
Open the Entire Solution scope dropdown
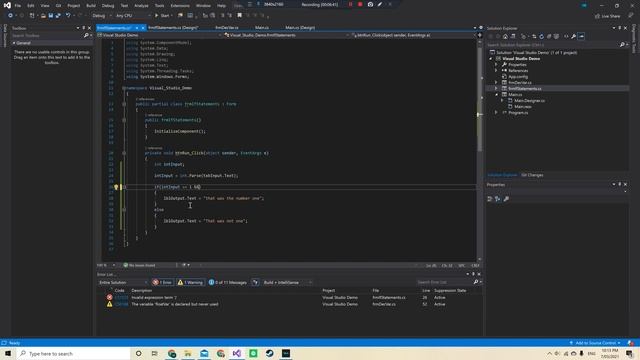click(123, 282)
